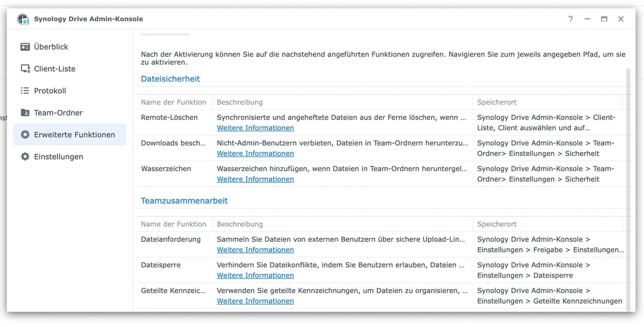Open Weitere Informationen for Remote-Löschen
Image resolution: width=644 pixels, height=327 pixels.
[x=255, y=128]
